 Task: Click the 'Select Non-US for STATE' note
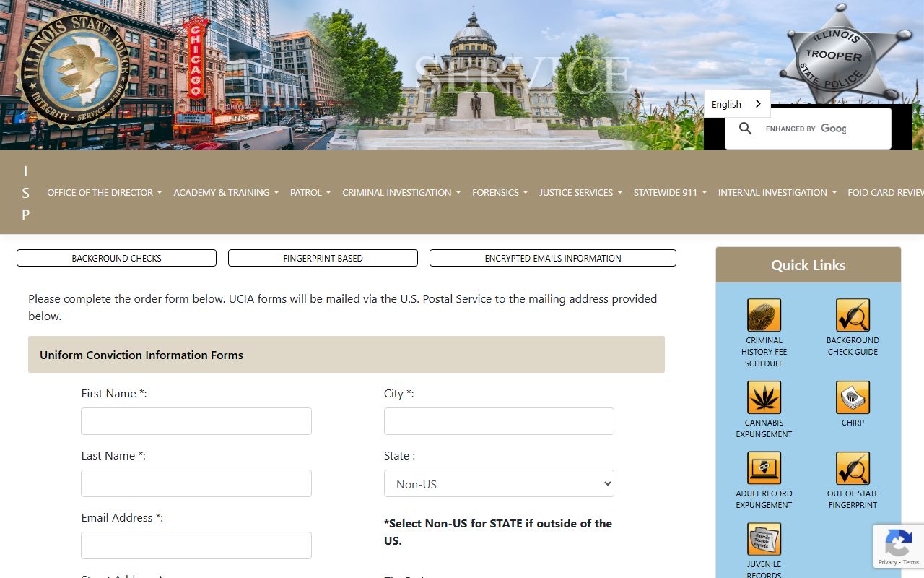[x=498, y=532]
